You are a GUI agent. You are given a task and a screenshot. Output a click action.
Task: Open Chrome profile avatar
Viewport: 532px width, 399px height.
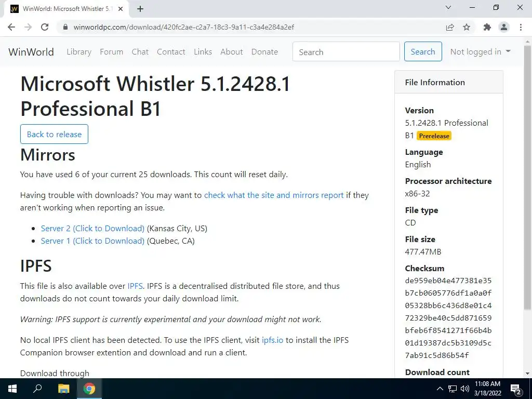click(x=504, y=27)
